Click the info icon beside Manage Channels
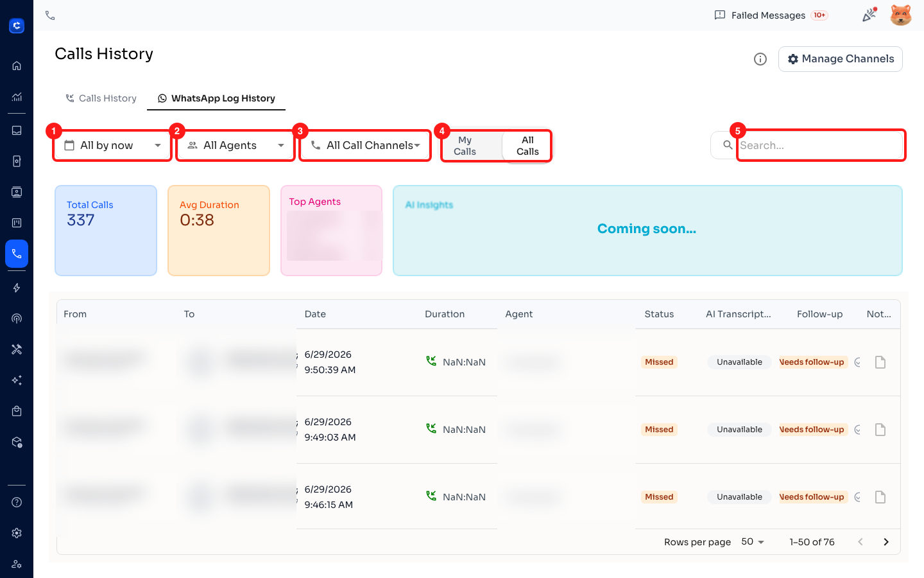Screen dimensions: 924x578 click(760, 59)
